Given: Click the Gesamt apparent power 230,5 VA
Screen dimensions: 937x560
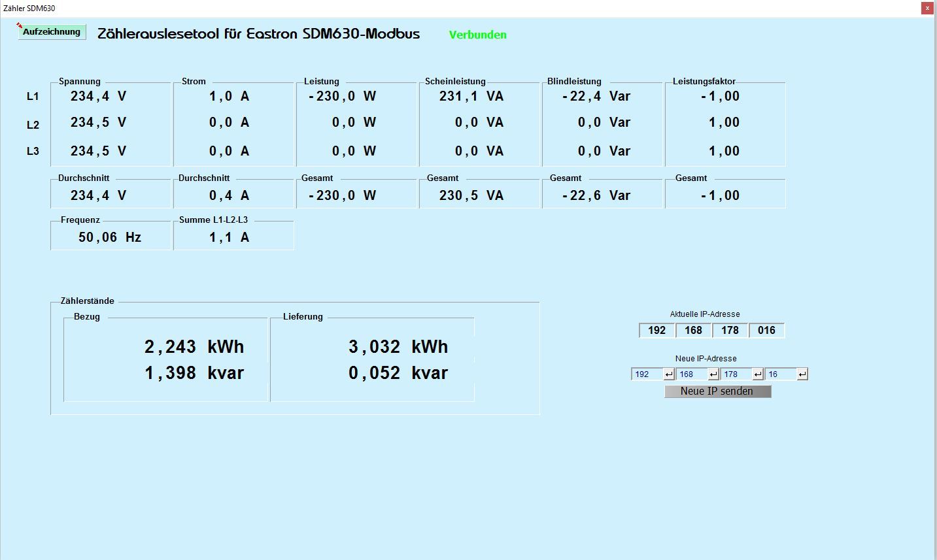Looking at the screenshot, I should point(471,195).
